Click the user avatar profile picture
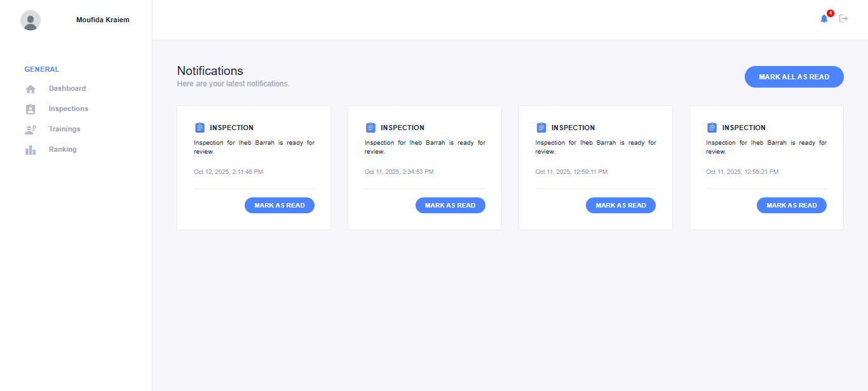 tap(31, 20)
